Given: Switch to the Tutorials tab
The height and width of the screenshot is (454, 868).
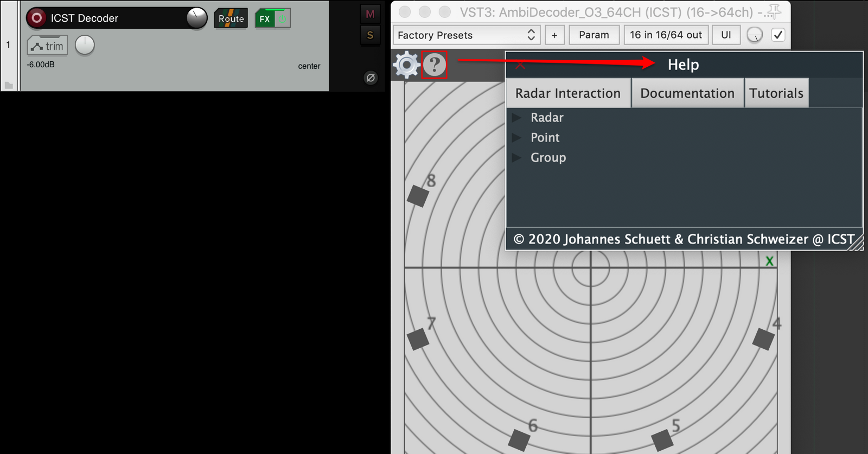Looking at the screenshot, I should (776, 93).
